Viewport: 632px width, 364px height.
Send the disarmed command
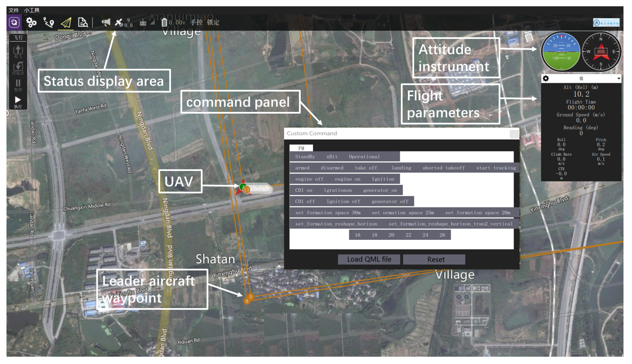pyautogui.click(x=332, y=168)
